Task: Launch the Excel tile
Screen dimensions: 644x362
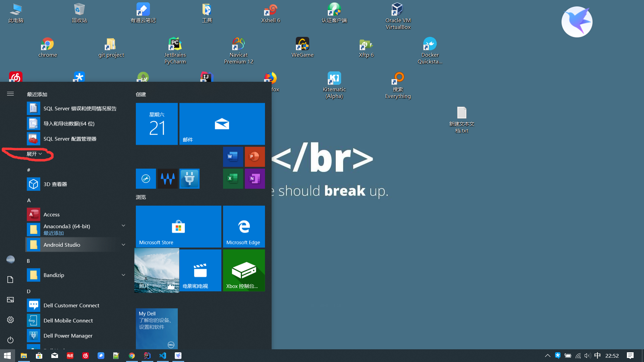Action: tap(233, 178)
